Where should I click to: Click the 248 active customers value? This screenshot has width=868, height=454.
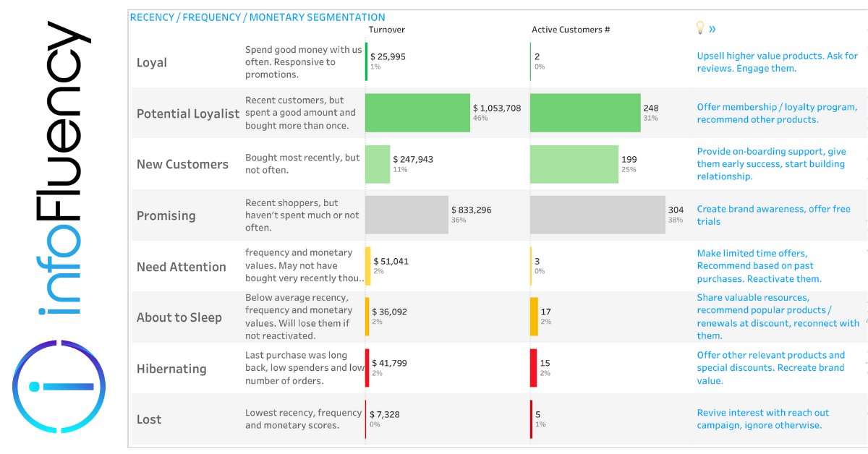[x=651, y=108]
